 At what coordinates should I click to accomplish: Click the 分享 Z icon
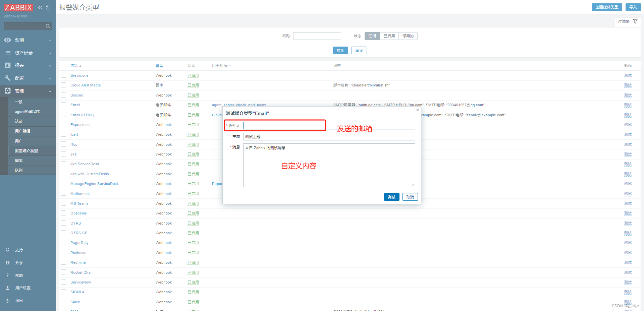(x=7, y=263)
